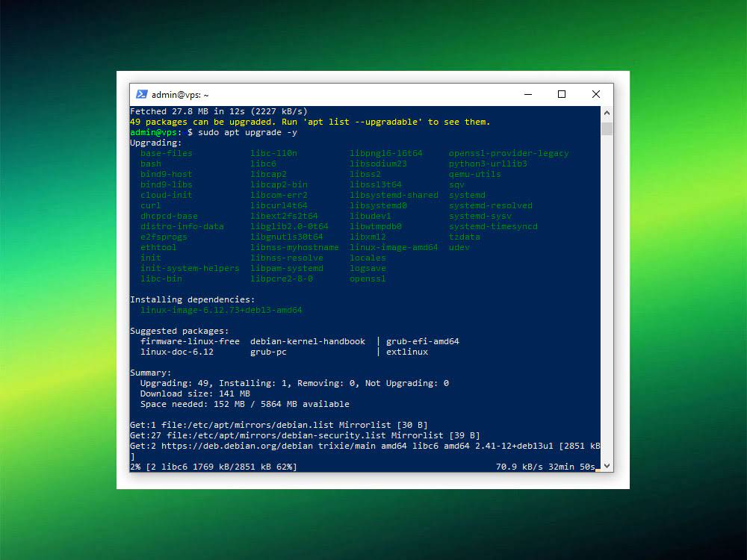Click the scrollbar down arrow
The image size is (747, 560).
[606, 464]
